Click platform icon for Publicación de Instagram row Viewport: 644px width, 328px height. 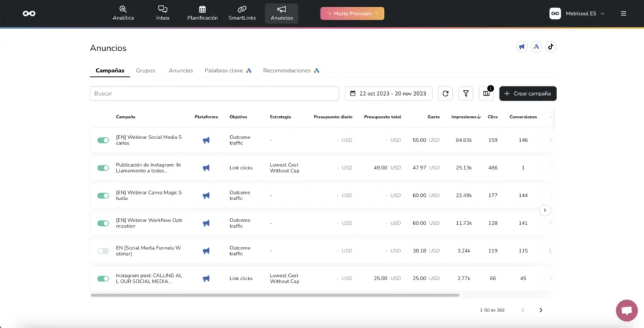(x=206, y=167)
